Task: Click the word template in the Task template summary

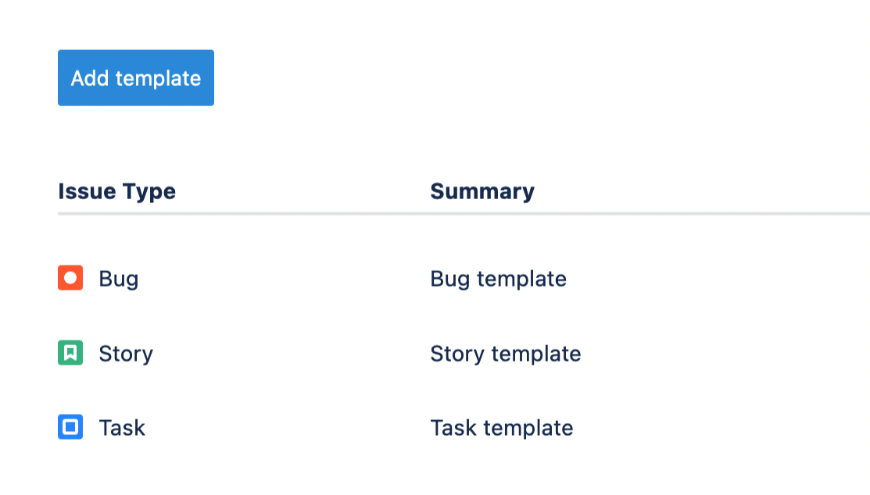Action: coord(528,428)
